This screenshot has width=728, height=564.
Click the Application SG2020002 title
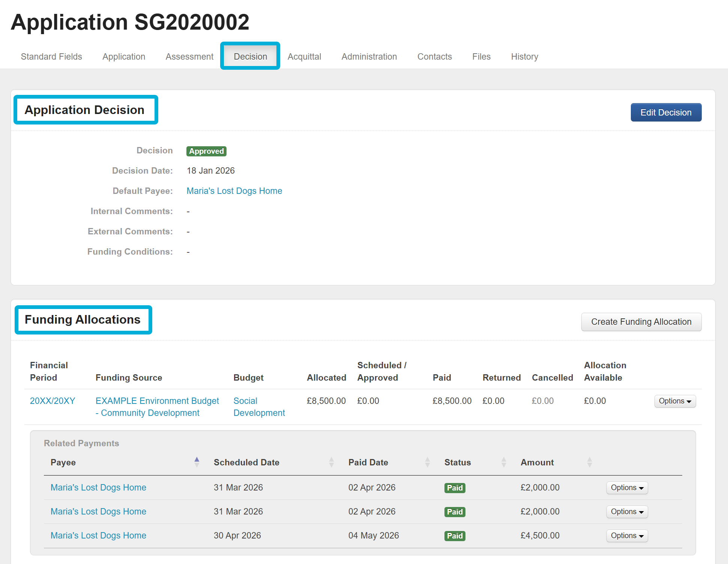point(130,22)
